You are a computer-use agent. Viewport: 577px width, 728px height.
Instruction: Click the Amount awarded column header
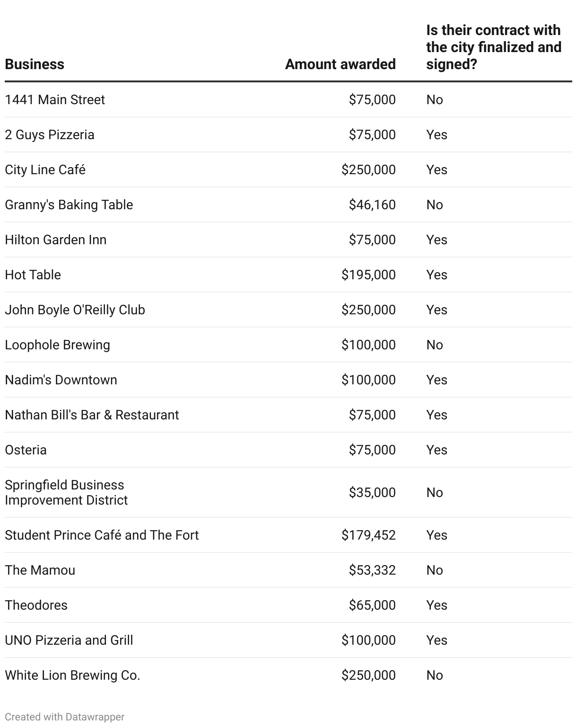(x=340, y=64)
